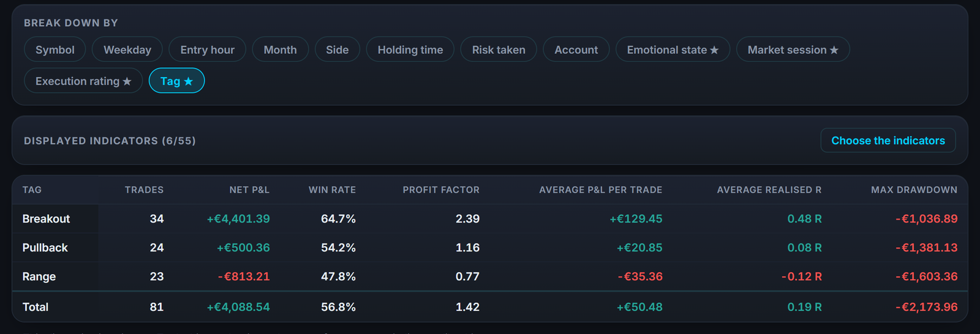Click DISPLAYED INDICATORS (6/55) heading

tap(110, 141)
